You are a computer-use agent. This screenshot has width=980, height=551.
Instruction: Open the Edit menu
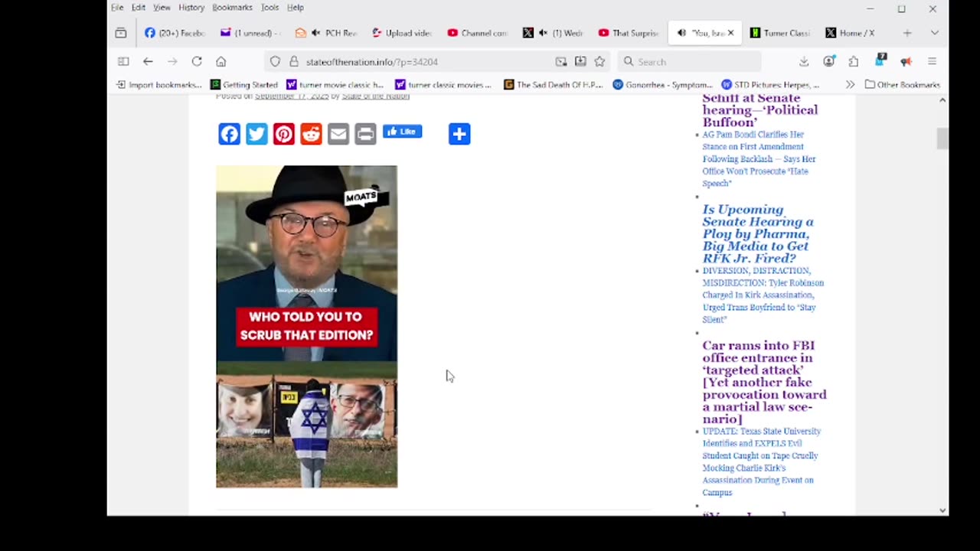(139, 8)
